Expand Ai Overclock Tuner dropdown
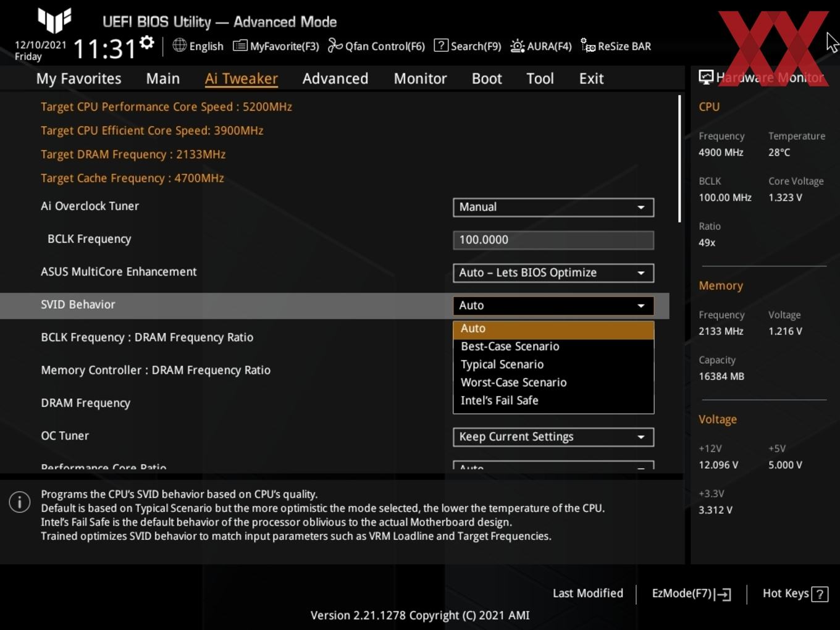Viewport: 840px width, 630px height. (x=553, y=208)
